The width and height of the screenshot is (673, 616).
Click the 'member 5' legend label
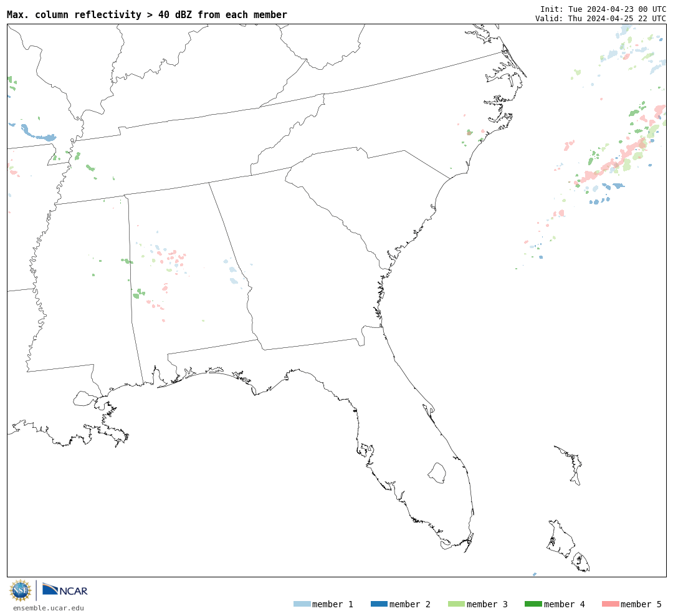pos(641,604)
